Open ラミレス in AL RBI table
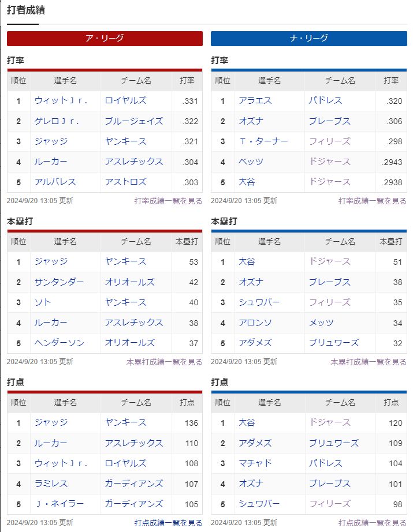The image size is (413, 532). [51, 484]
